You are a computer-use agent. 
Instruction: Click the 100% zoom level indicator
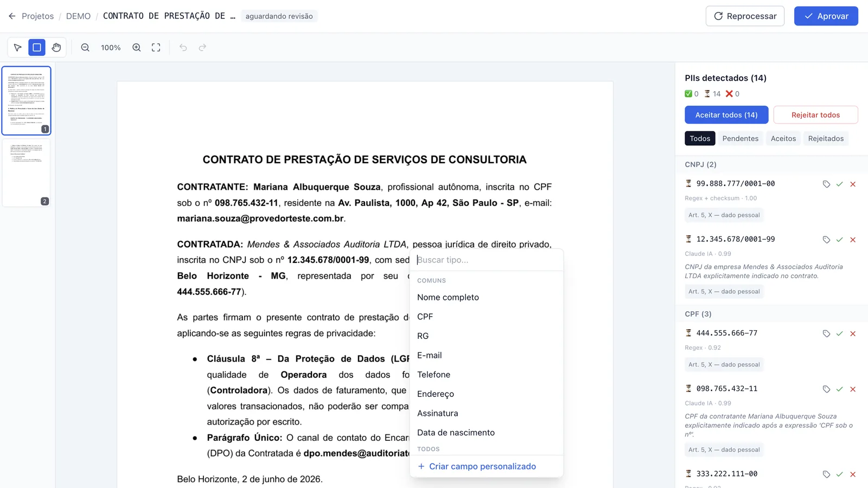pos(111,48)
